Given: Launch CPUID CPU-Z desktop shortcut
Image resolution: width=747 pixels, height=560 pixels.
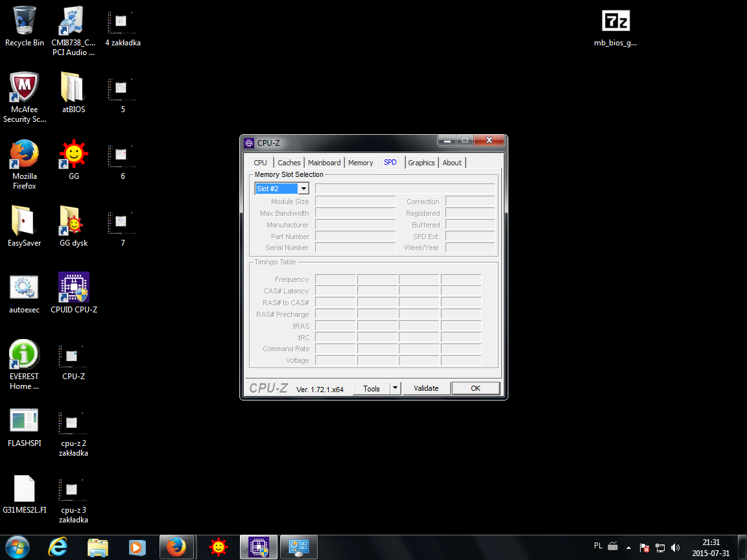Looking at the screenshot, I should [74, 293].
